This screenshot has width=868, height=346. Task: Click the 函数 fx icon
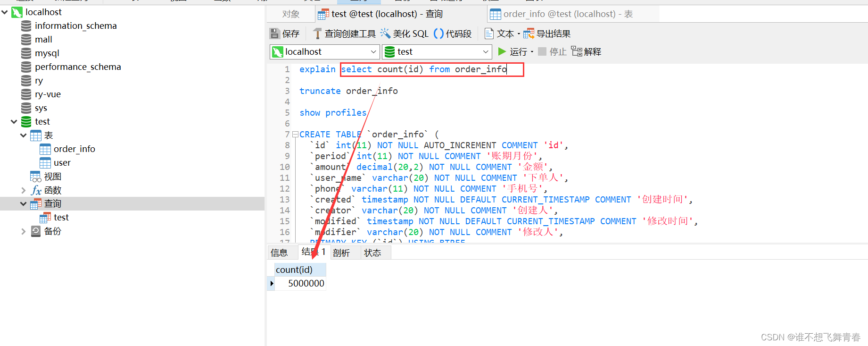pyautogui.click(x=36, y=190)
